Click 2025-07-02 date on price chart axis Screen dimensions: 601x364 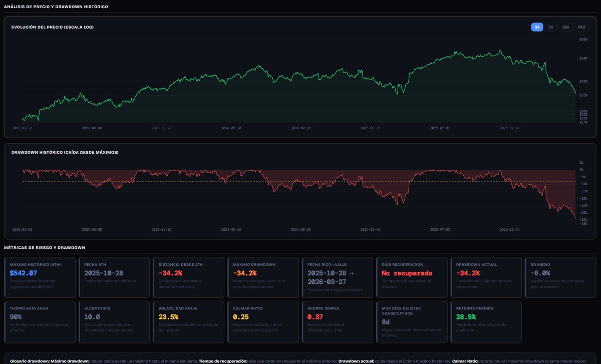coord(440,128)
